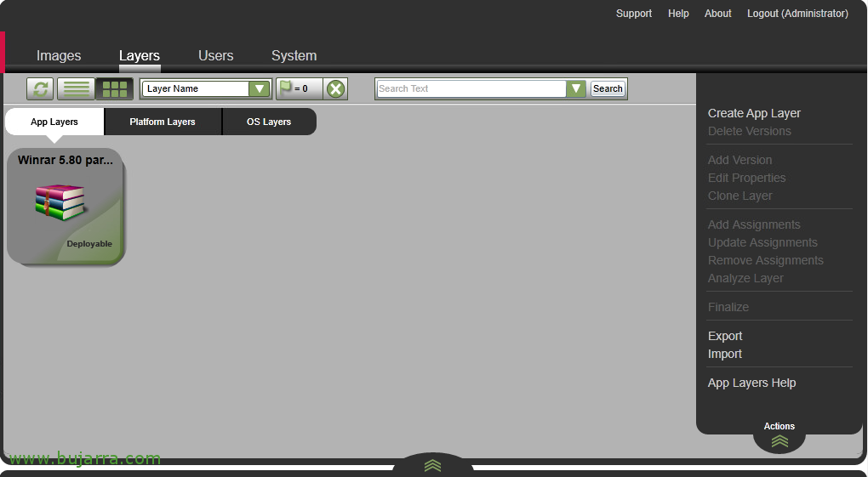Click the Search Text input field

point(471,88)
